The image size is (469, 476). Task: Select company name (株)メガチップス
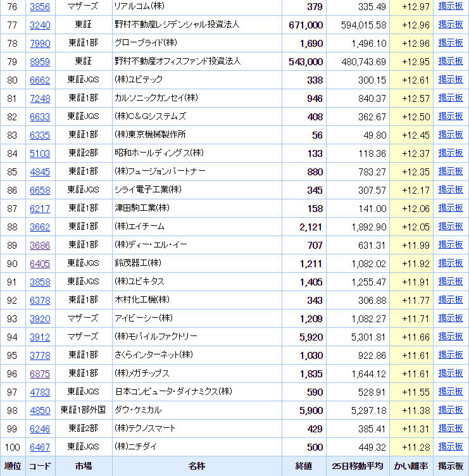(x=142, y=373)
